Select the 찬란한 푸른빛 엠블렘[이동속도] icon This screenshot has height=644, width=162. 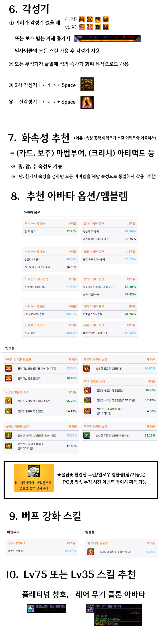coord(87,435)
